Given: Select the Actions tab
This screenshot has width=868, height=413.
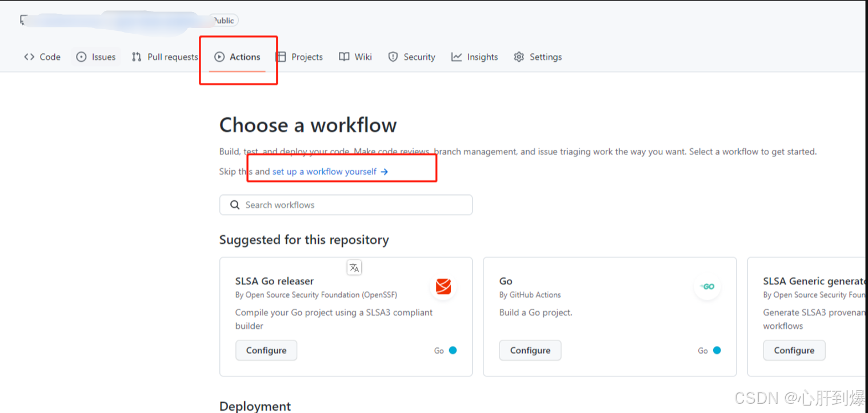Looking at the screenshot, I should coord(237,57).
